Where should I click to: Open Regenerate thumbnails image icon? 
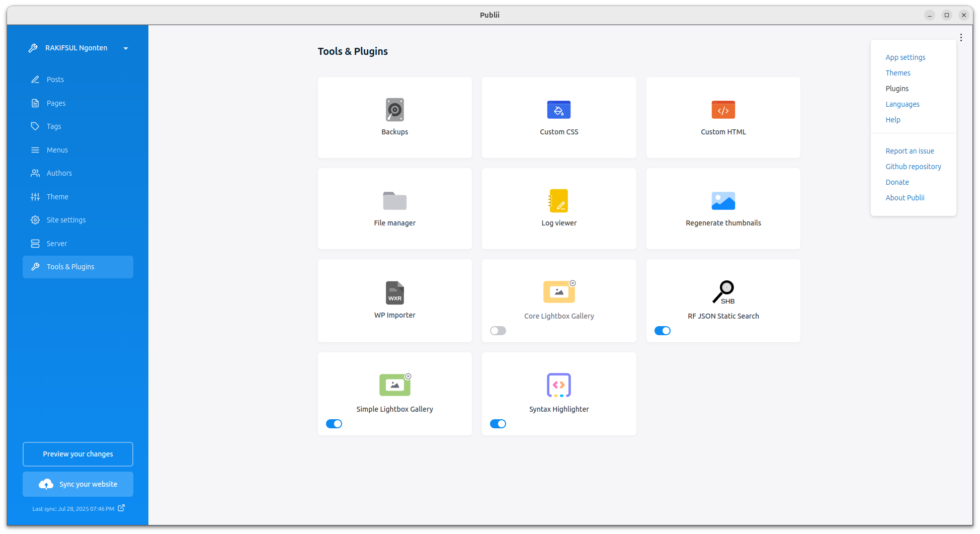tap(723, 201)
